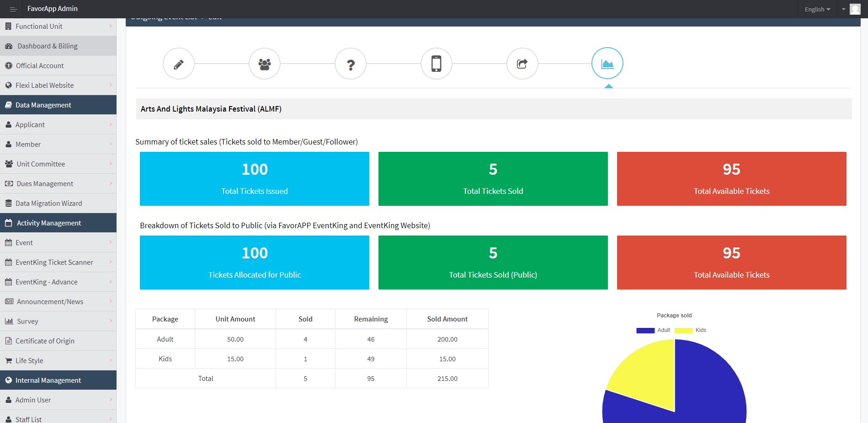Viewport: 868px width, 423px height.
Task: Expand the Functional Unit sidebar item
Action: coord(58,27)
